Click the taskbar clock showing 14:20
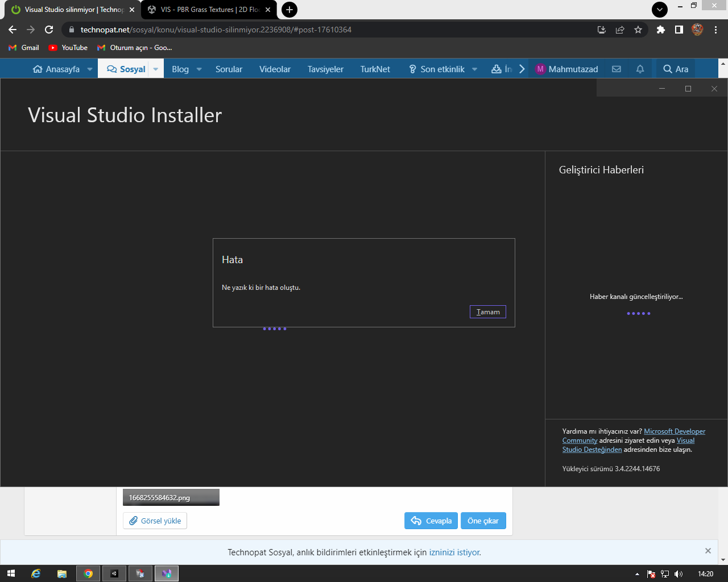Screen dimensions: 728x582 click(x=705, y=574)
